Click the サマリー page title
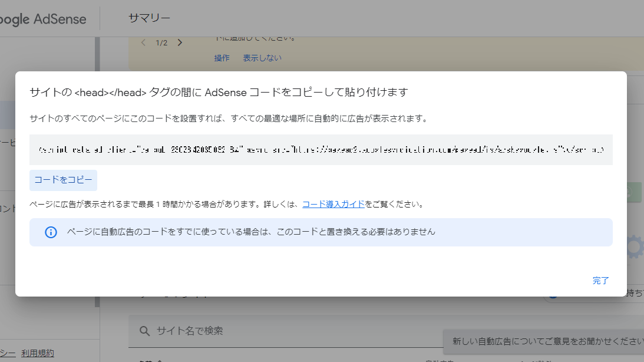 pos(149,18)
